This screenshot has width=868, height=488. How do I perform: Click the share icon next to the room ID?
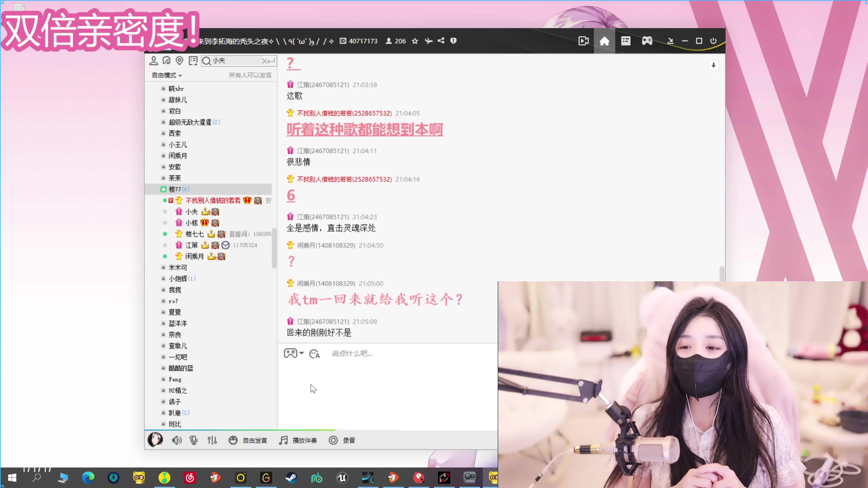441,41
